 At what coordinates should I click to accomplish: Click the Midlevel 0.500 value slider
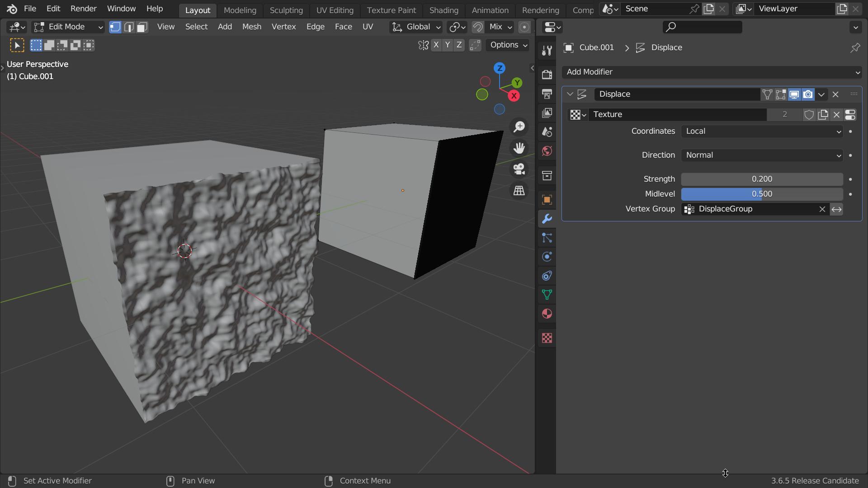(x=762, y=194)
